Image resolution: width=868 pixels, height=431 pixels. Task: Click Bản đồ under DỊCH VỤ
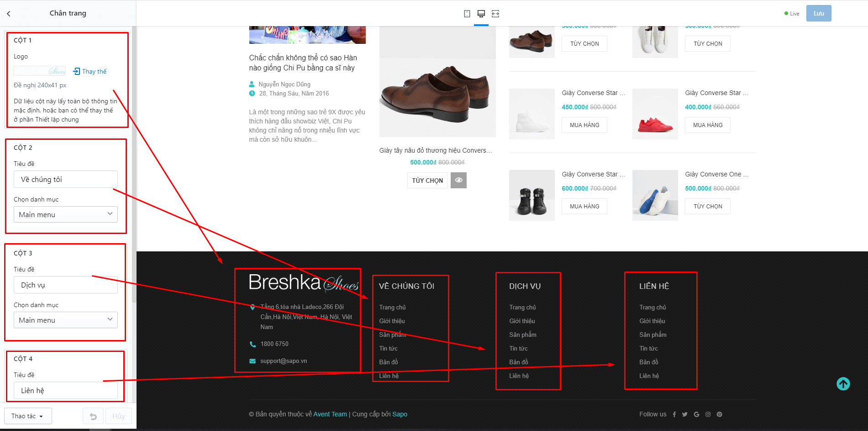(519, 362)
